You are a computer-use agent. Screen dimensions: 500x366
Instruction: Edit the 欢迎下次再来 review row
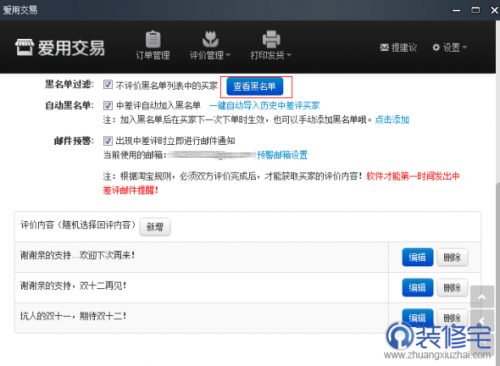[418, 257]
